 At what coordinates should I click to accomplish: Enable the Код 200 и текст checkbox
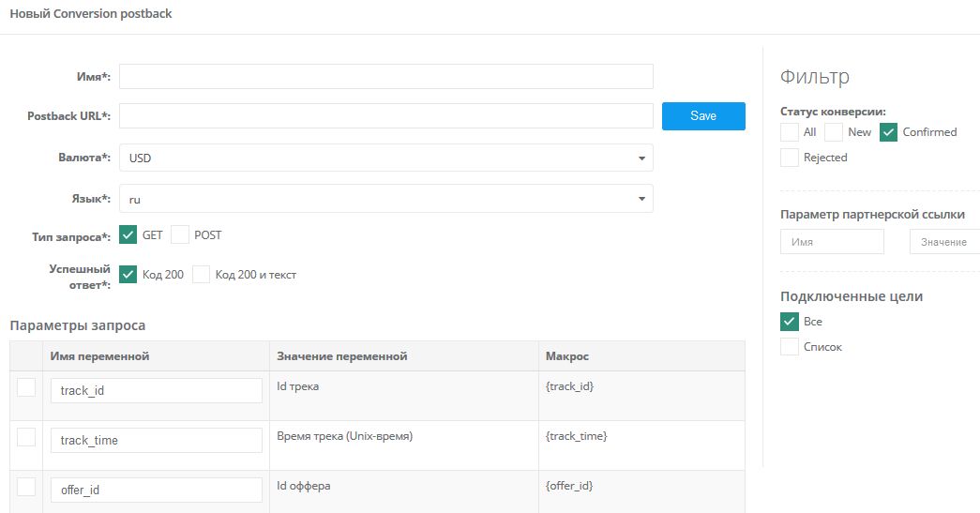click(202, 275)
